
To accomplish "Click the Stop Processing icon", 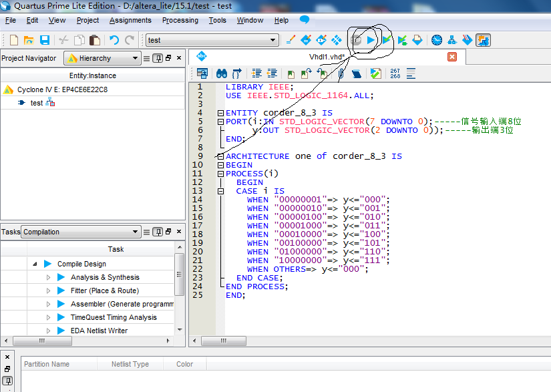I will click(x=357, y=40).
